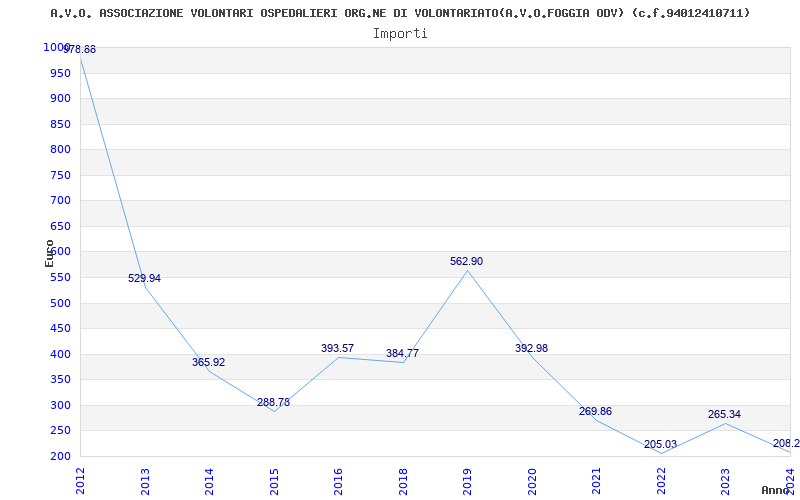Select the 650 y-axis tick label
The image size is (800, 500).
coord(61,226)
